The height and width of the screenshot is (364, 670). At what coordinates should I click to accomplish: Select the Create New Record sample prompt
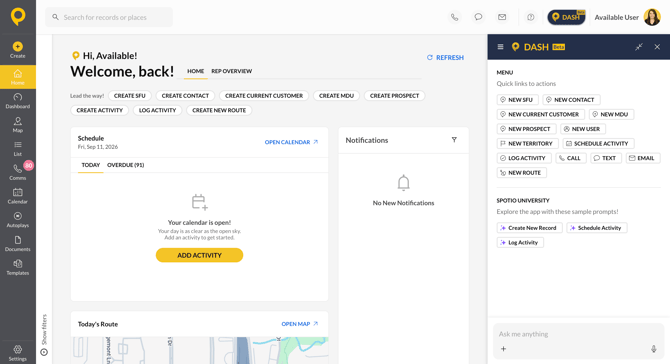pyautogui.click(x=529, y=228)
